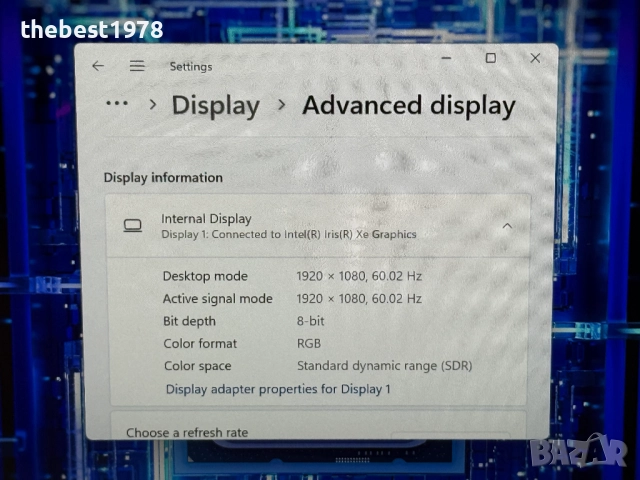The width and height of the screenshot is (640, 480).
Task: Click the laptop display icon
Action: [x=133, y=226]
